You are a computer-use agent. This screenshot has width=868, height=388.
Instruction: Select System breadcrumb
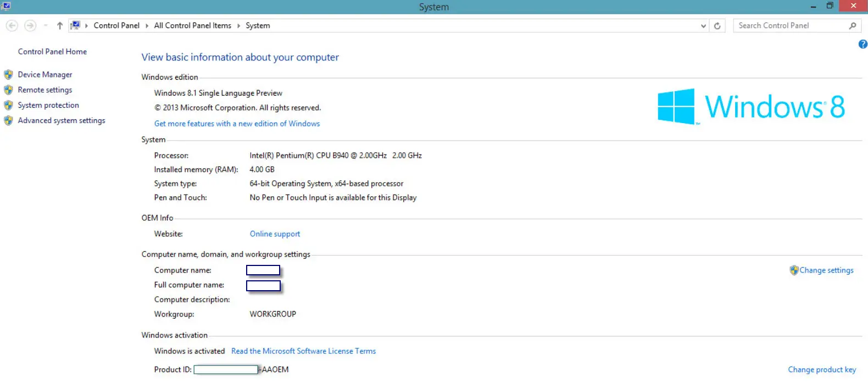tap(258, 25)
